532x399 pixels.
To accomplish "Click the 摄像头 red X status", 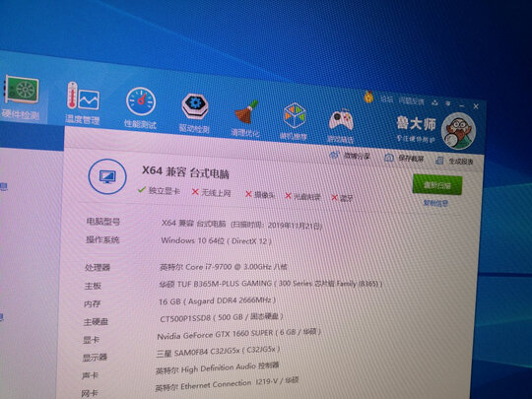I will pyautogui.click(x=260, y=195).
